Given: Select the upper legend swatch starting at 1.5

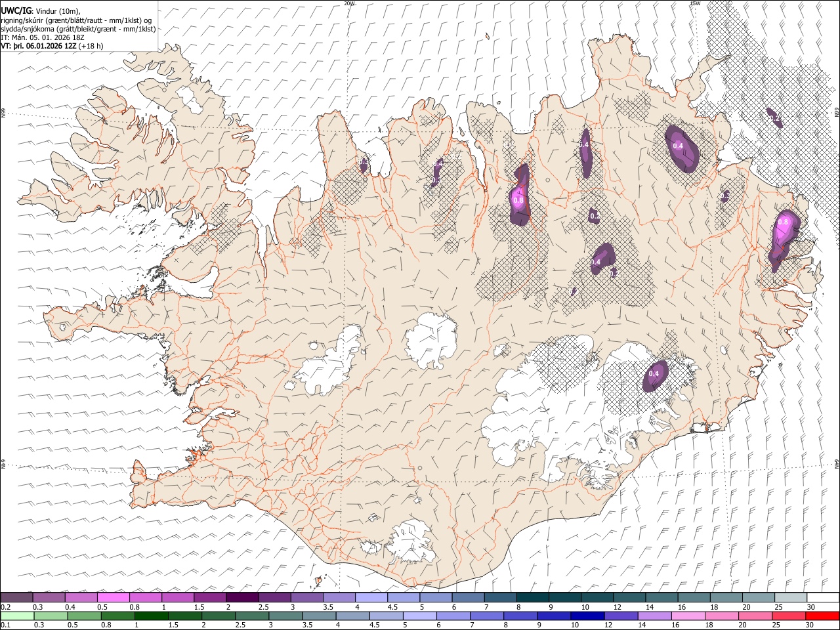Looking at the screenshot, I should pyautogui.click(x=210, y=598).
